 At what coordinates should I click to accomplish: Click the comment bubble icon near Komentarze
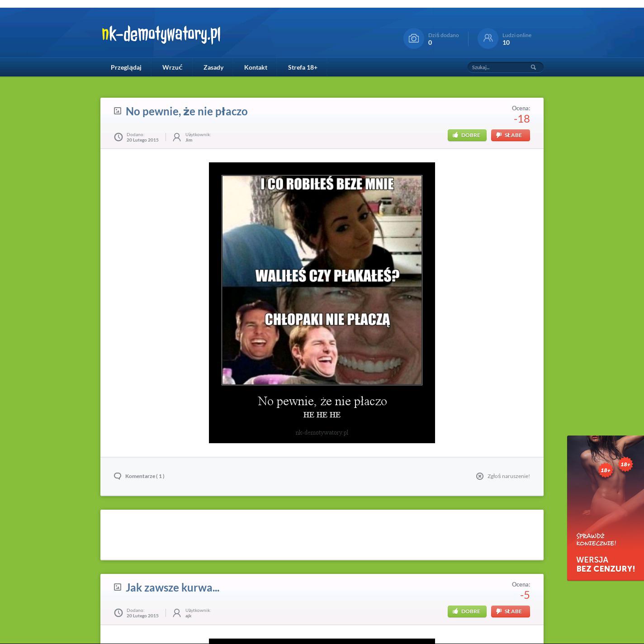pyautogui.click(x=118, y=476)
